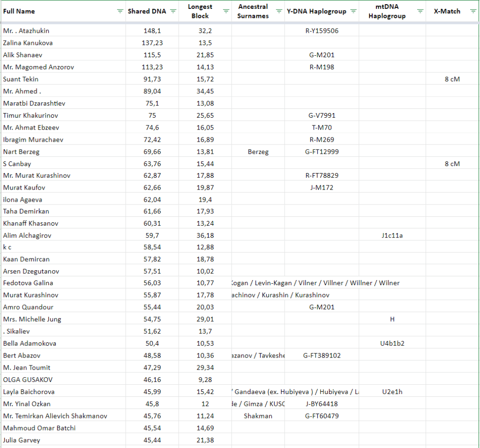Viewport: 480px width, 448px height.
Task: Open the Ancestral Surnames filter icon
Action: 279,11
